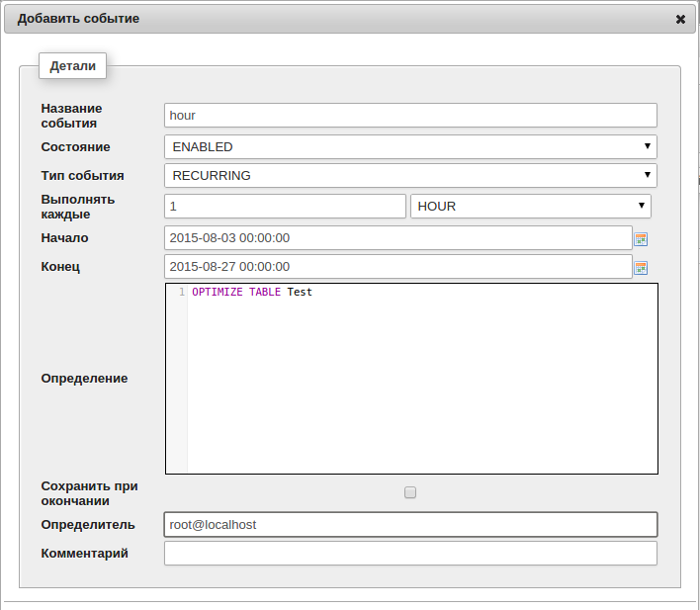Click the word OPTIMIZE in the editor
The image size is (700, 610).
click(217, 292)
